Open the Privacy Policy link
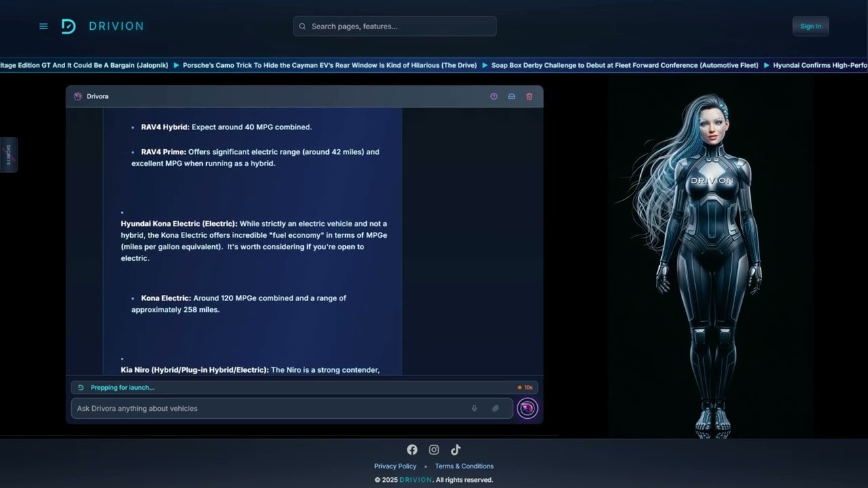 click(395, 466)
